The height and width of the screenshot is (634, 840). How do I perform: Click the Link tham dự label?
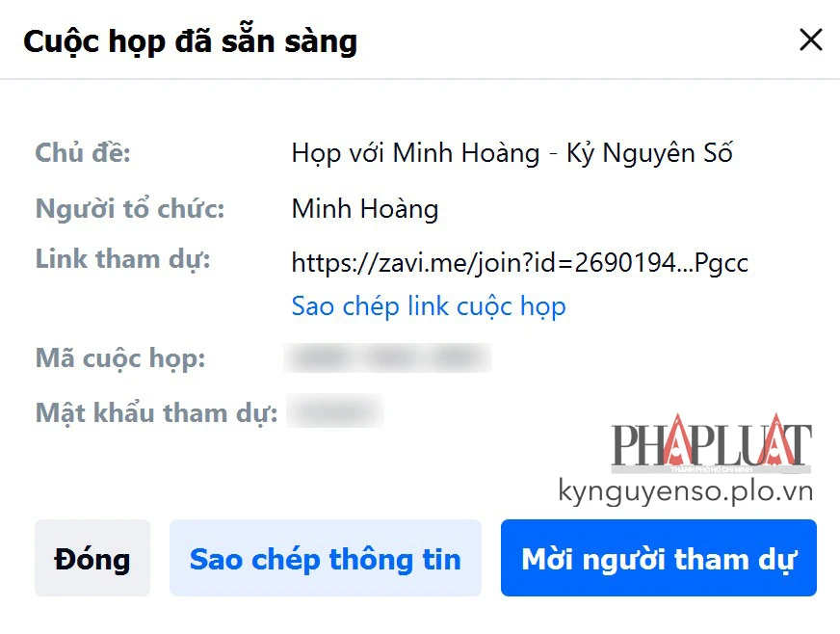coord(121,258)
